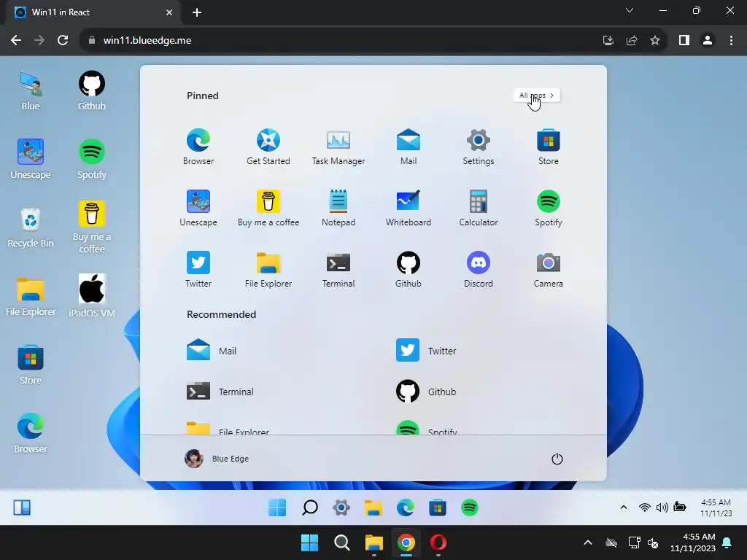Open Settings from web taskbar
Image resolution: width=747 pixels, height=560 pixels.
coord(341,507)
